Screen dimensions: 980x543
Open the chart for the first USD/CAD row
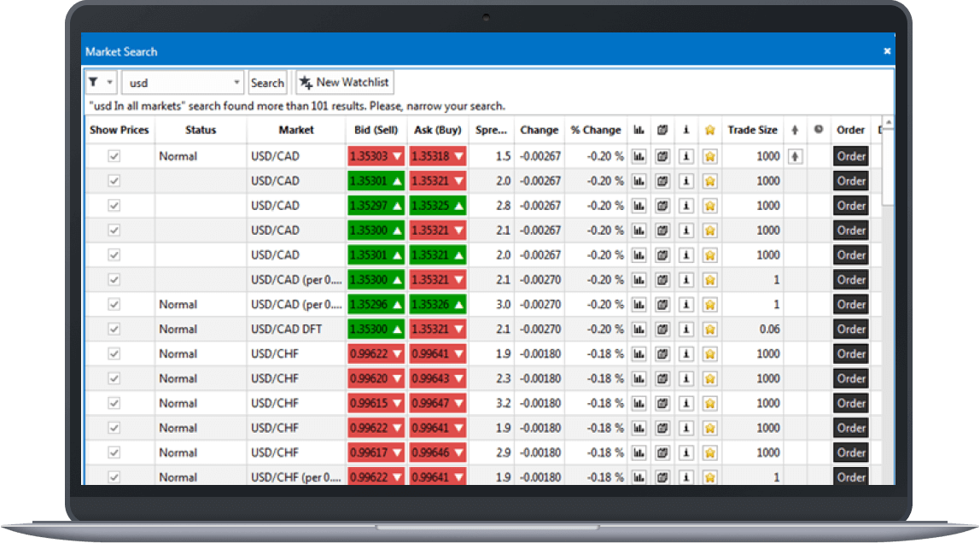[639, 156]
